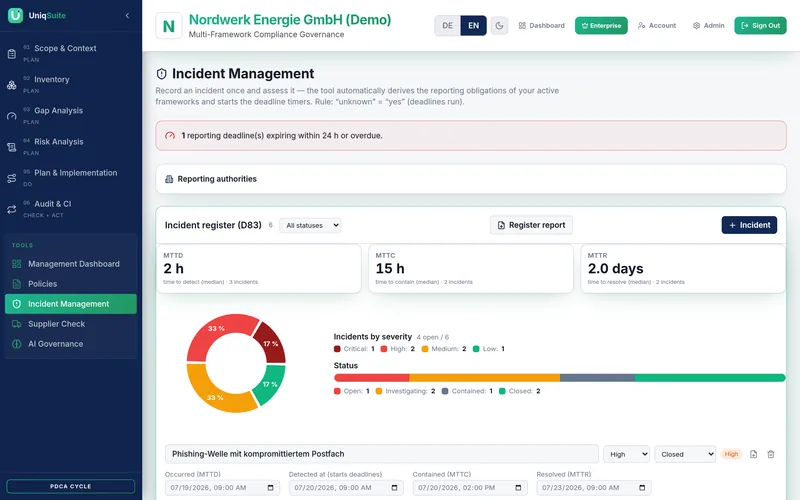Click the Gap Analysis gauge icon
This screenshot has width=800, height=500.
[x=12, y=116]
